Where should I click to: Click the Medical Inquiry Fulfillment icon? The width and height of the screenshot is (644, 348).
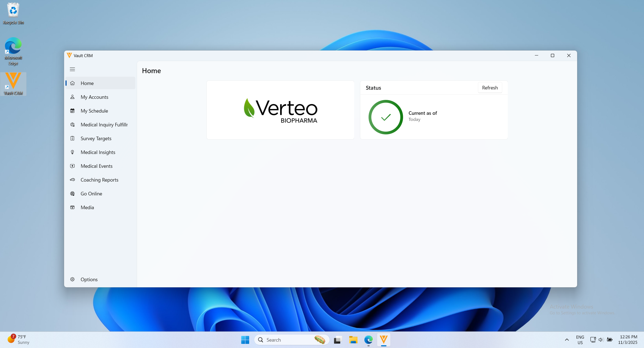click(x=72, y=124)
